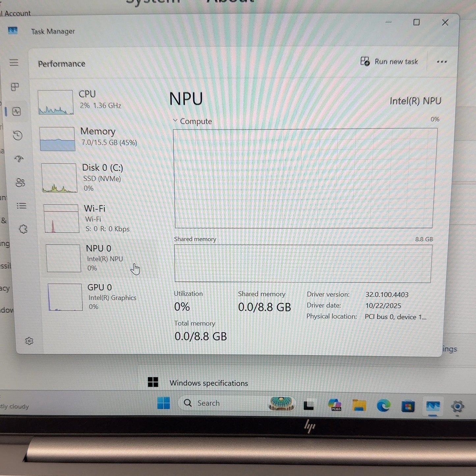Go to the Processes page icon

15,87
